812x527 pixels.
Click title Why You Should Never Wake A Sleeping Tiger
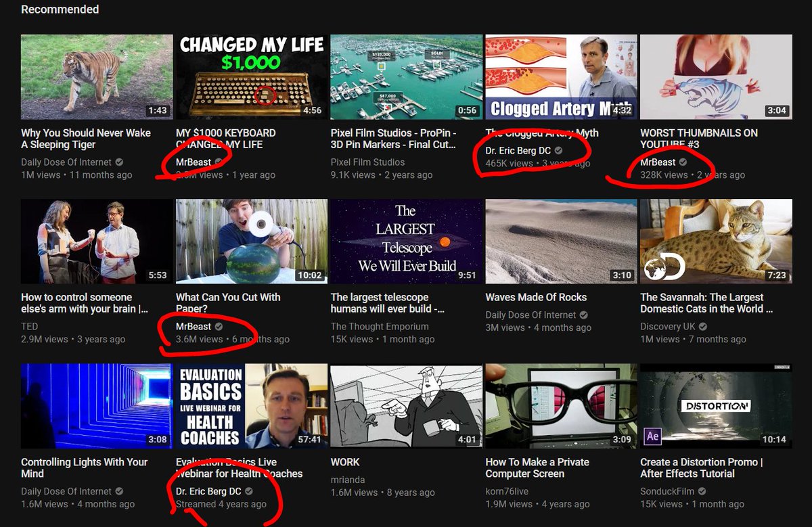pyautogui.click(x=86, y=139)
